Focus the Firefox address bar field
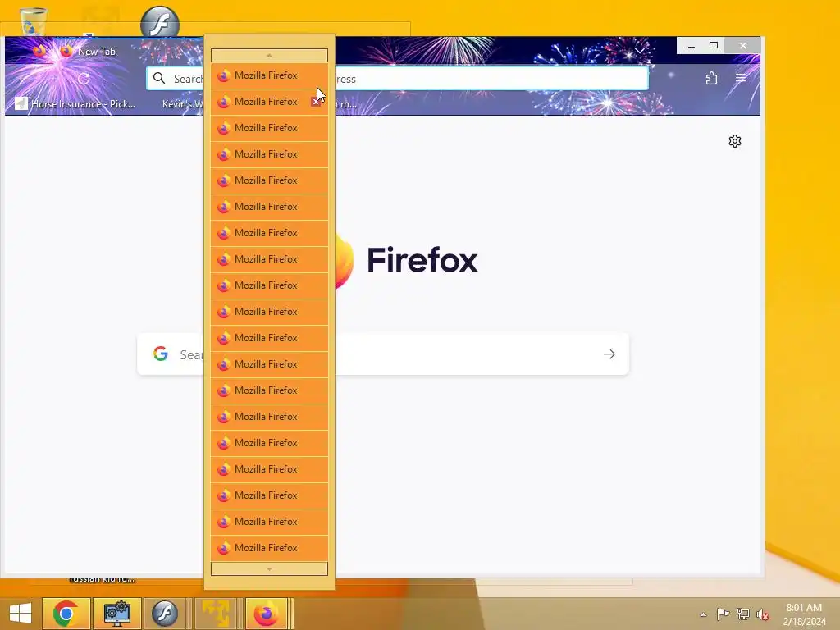Viewport: 840px width, 630px height. click(397, 78)
